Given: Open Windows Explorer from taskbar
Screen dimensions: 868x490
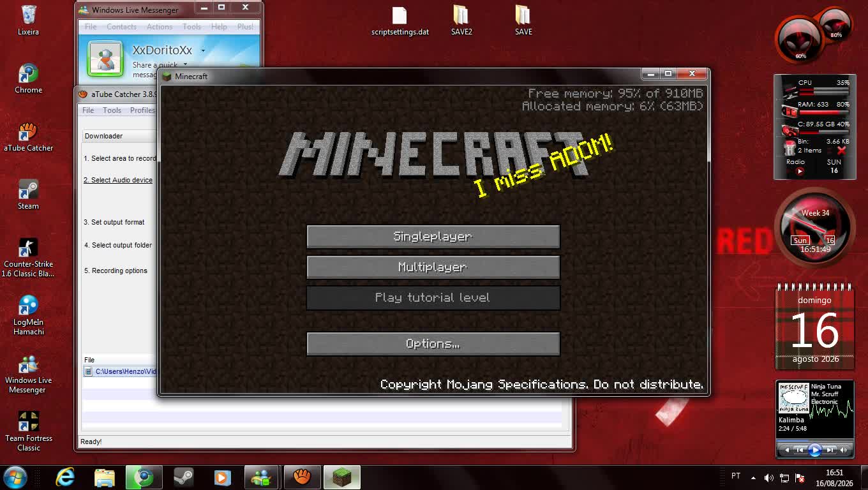Looking at the screenshot, I should 105,477.
